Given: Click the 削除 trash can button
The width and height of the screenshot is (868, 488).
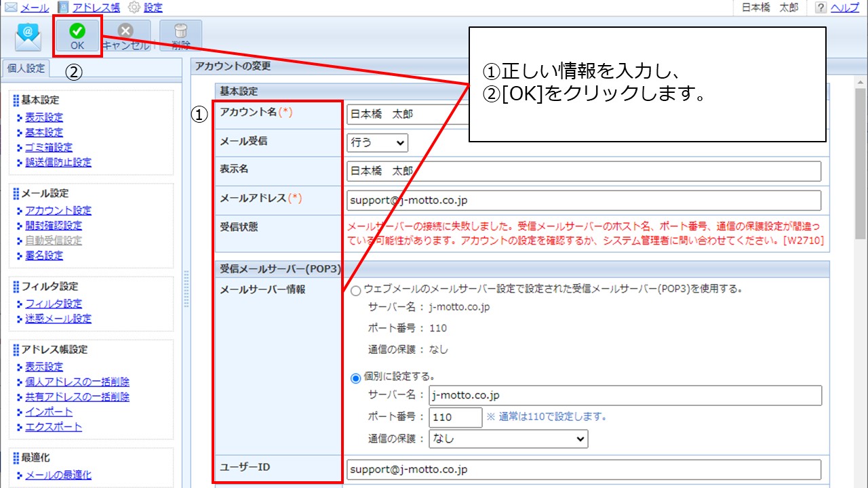Looking at the screenshot, I should pyautogui.click(x=180, y=37).
